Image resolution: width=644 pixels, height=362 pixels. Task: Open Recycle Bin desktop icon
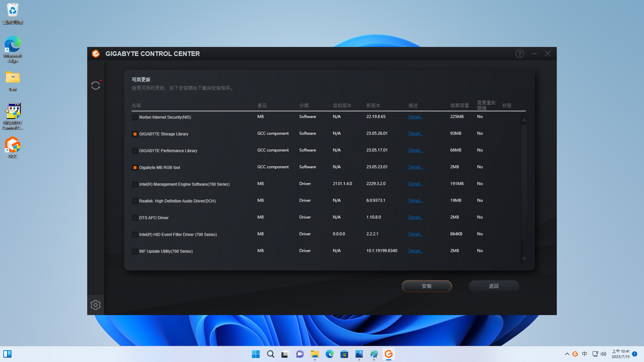point(13,14)
